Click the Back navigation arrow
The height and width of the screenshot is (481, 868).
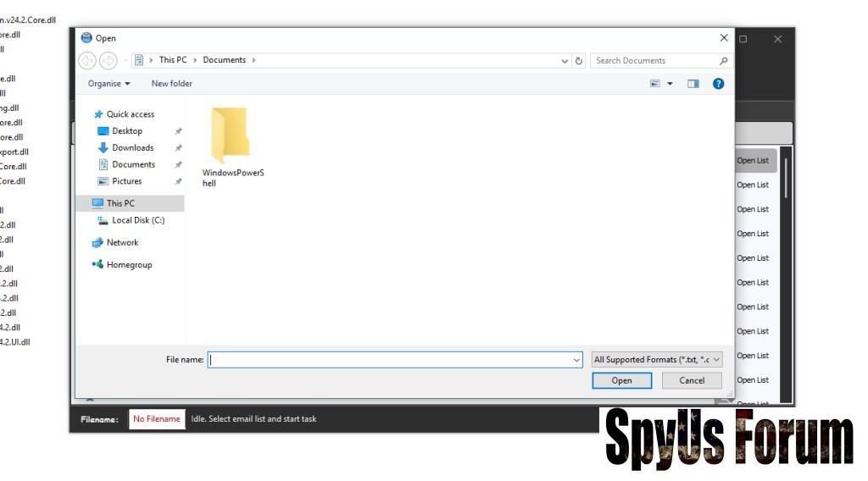click(x=86, y=61)
